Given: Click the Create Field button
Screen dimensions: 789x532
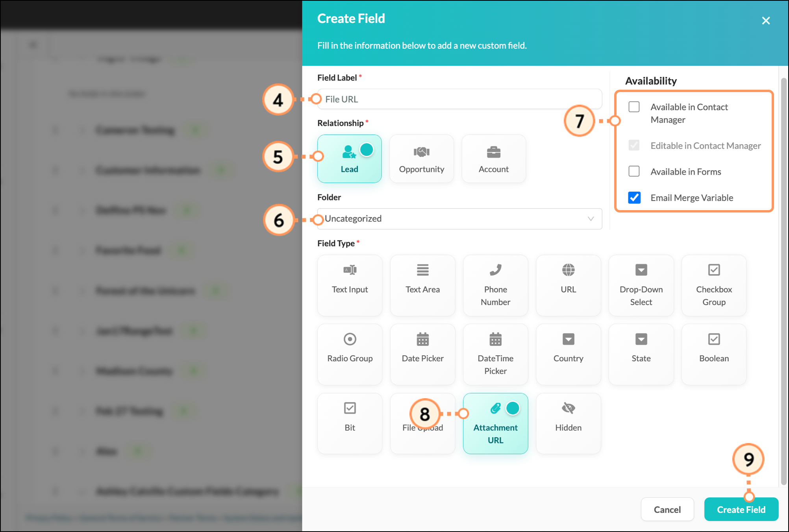Looking at the screenshot, I should (741, 509).
